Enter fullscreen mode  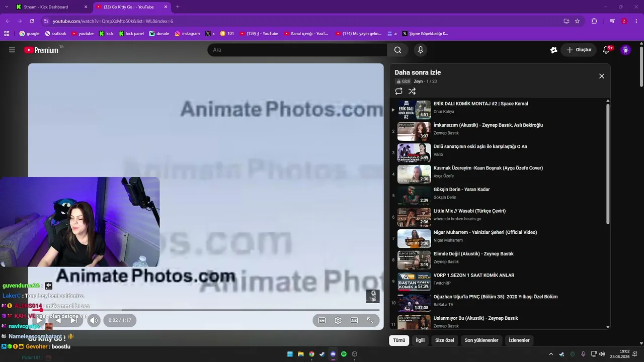pyautogui.click(x=370, y=320)
